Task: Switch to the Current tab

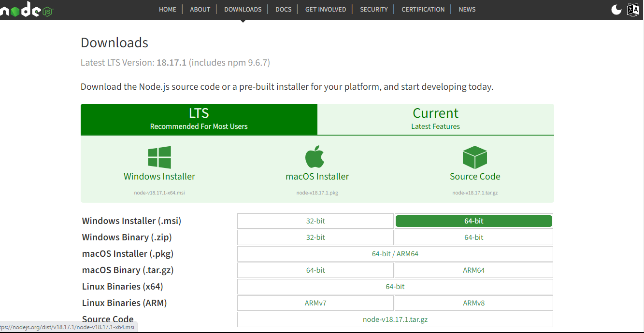Action: [436, 119]
